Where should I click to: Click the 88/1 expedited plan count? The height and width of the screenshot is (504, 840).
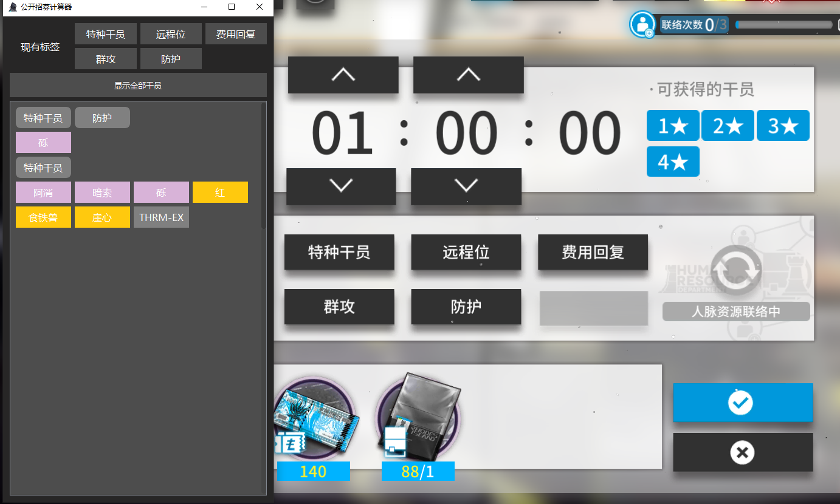(418, 471)
